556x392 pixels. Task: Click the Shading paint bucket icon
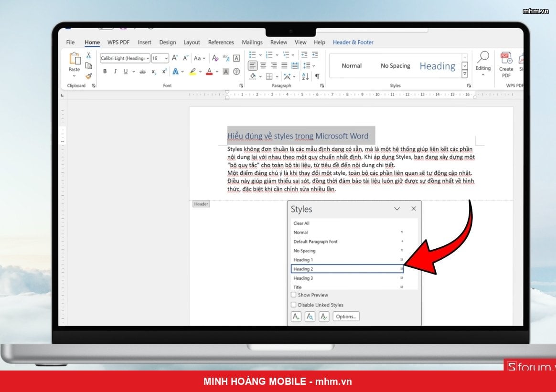pyautogui.click(x=253, y=76)
